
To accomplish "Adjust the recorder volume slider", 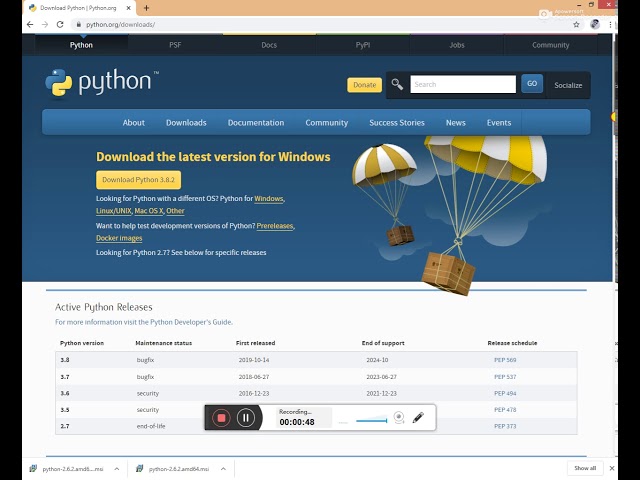I will coord(371,420).
